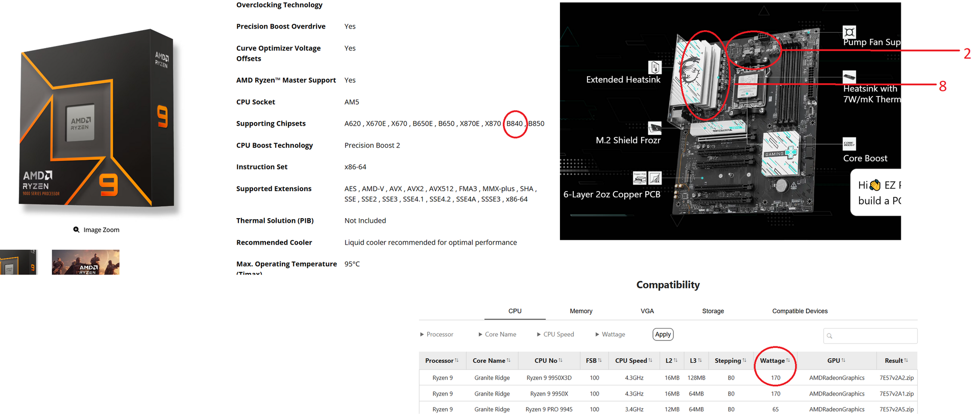Click the 95°C max operating temperature value
The image size is (980, 419).
click(x=352, y=264)
